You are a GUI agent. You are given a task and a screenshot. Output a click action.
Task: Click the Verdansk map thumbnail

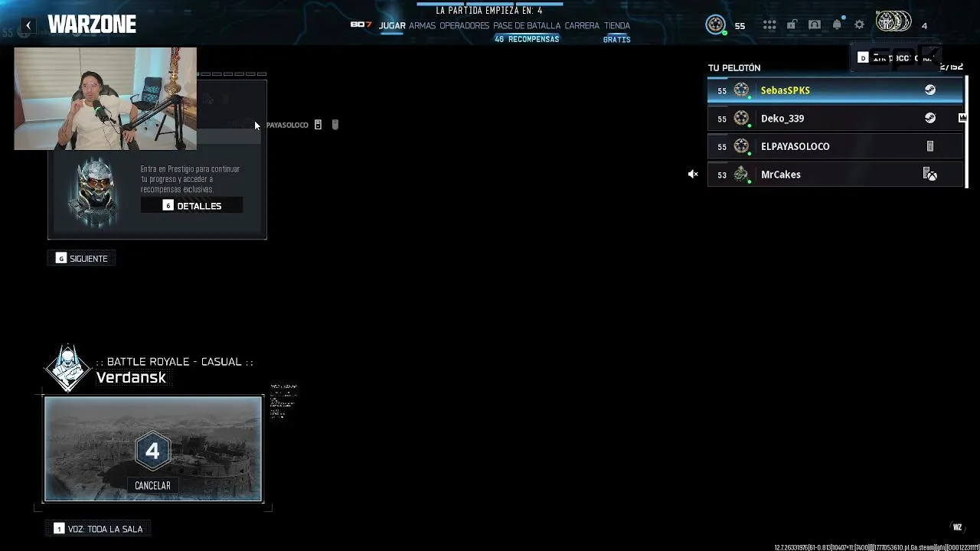tap(153, 448)
